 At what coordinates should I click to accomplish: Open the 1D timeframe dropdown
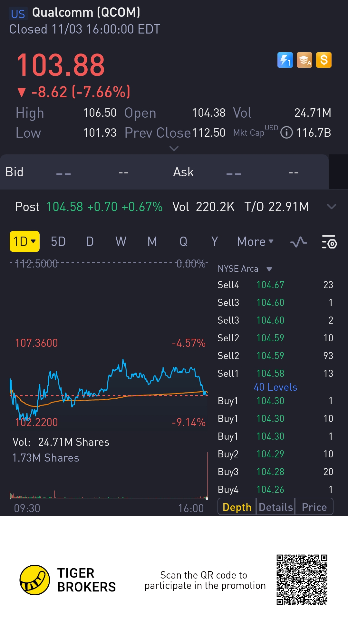24,241
